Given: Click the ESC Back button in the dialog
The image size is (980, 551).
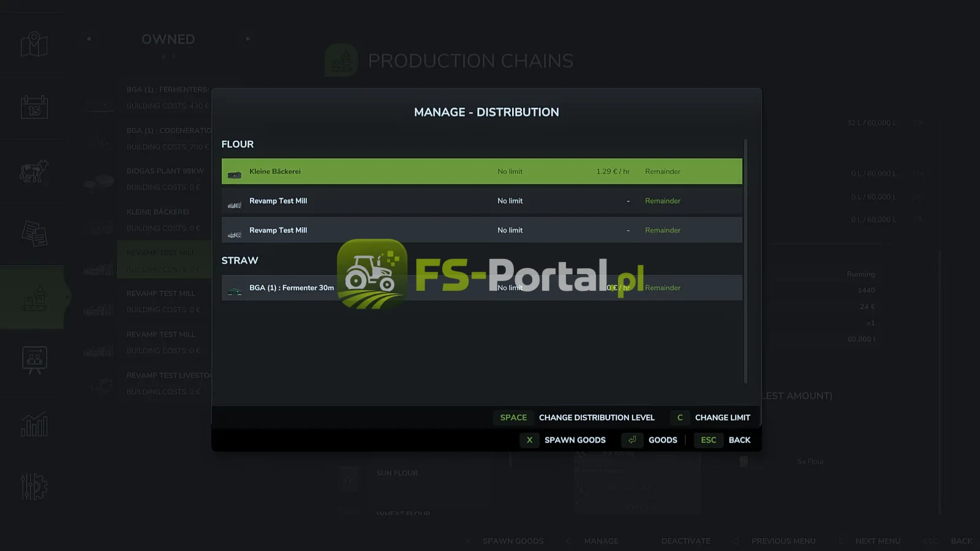Looking at the screenshot, I should (x=722, y=440).
